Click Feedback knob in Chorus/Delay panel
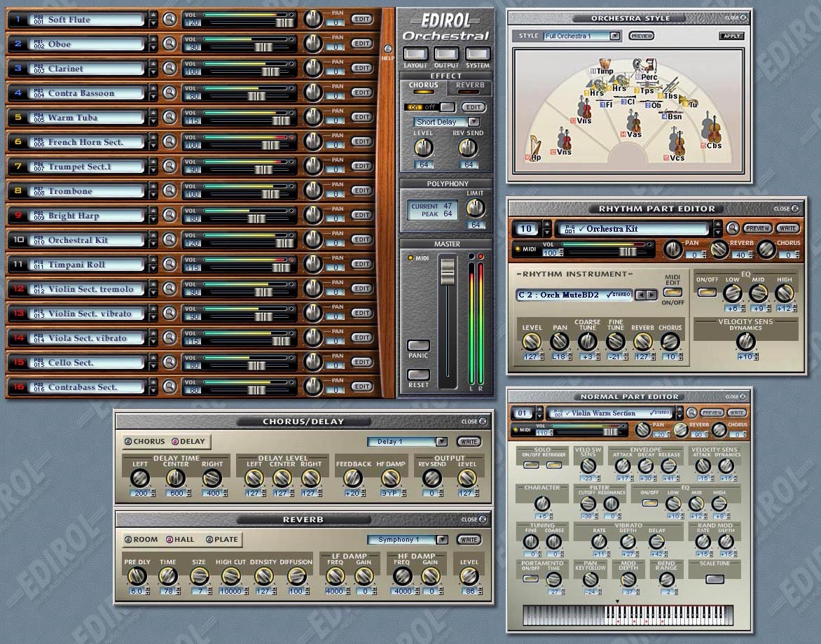This screenshot has width=821, height=644. pos(352,477)
